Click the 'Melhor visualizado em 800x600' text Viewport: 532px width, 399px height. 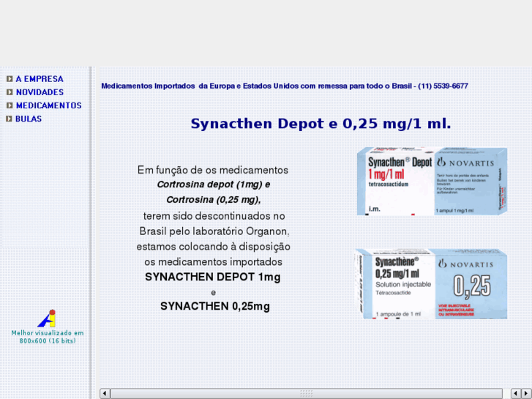[47, 337]
